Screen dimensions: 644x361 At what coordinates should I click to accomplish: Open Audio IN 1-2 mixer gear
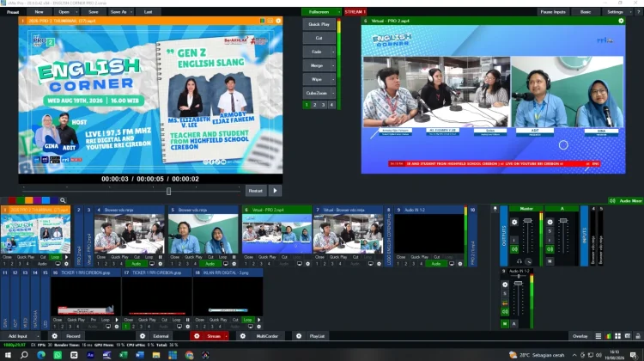[505, 285]
